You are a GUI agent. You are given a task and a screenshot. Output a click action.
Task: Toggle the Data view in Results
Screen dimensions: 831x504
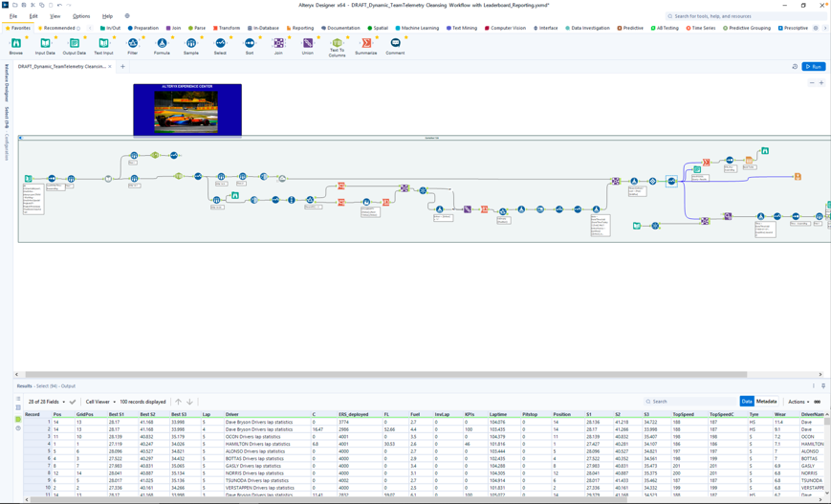747,401
